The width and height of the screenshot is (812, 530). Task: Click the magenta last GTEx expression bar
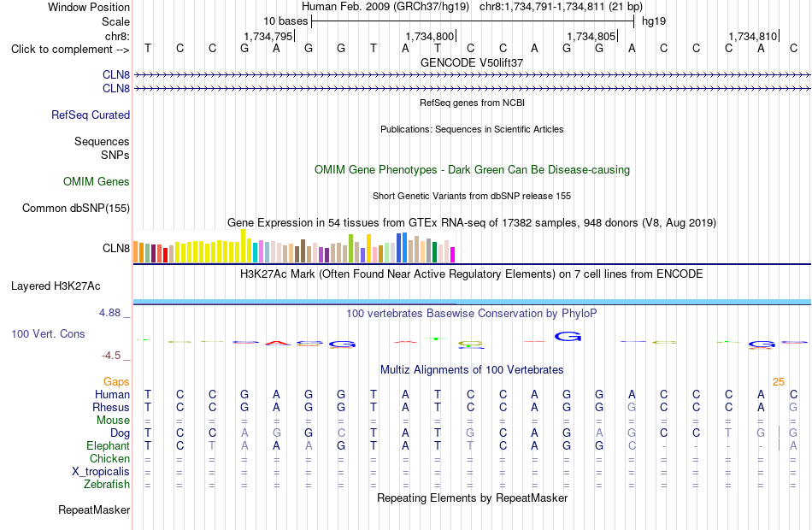tap(453, 255)
